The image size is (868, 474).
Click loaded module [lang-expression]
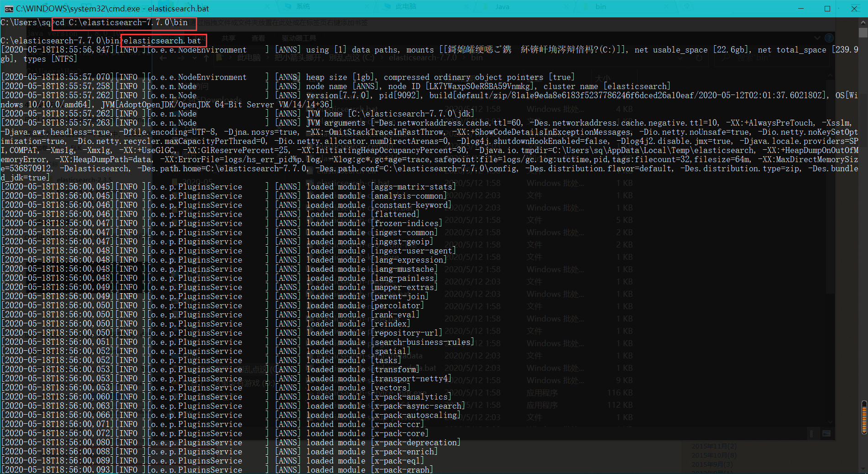pyautogui.click(x=376, y=260)
